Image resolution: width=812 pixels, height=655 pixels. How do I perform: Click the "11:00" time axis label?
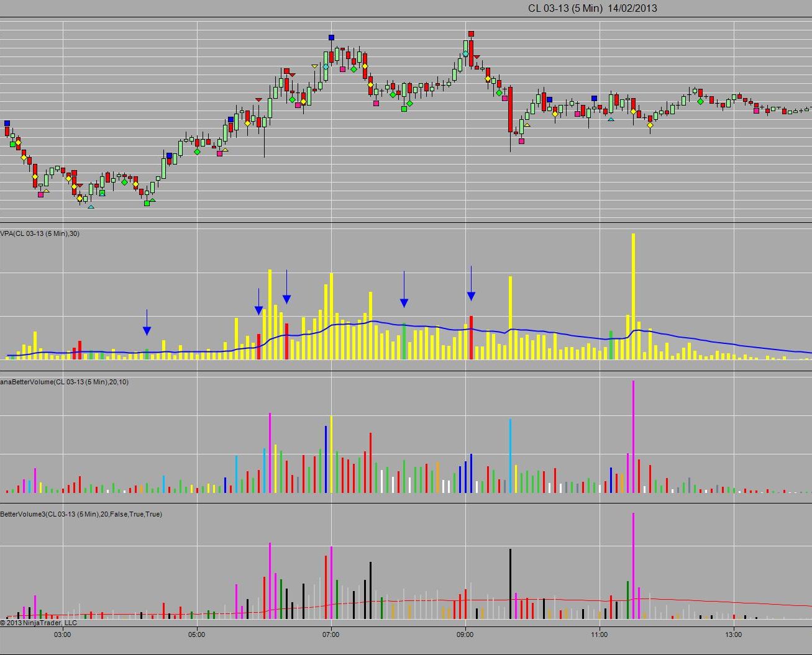[600, 635]
